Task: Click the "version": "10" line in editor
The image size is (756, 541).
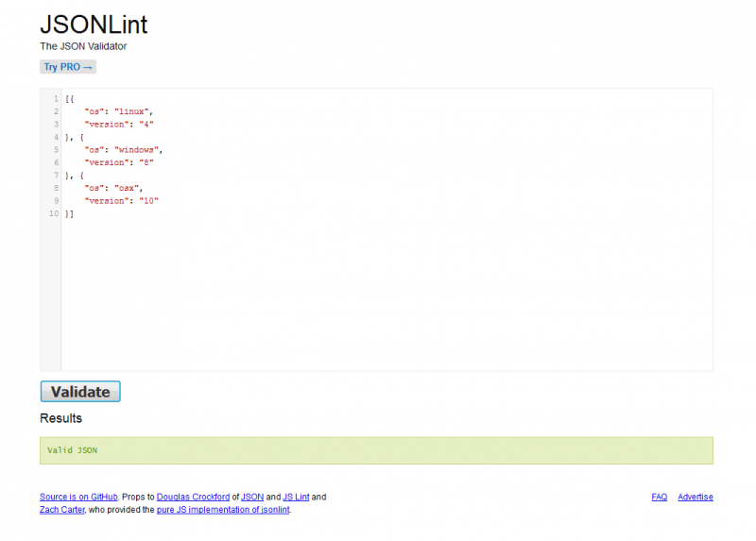Action: [x=121, y=200]
